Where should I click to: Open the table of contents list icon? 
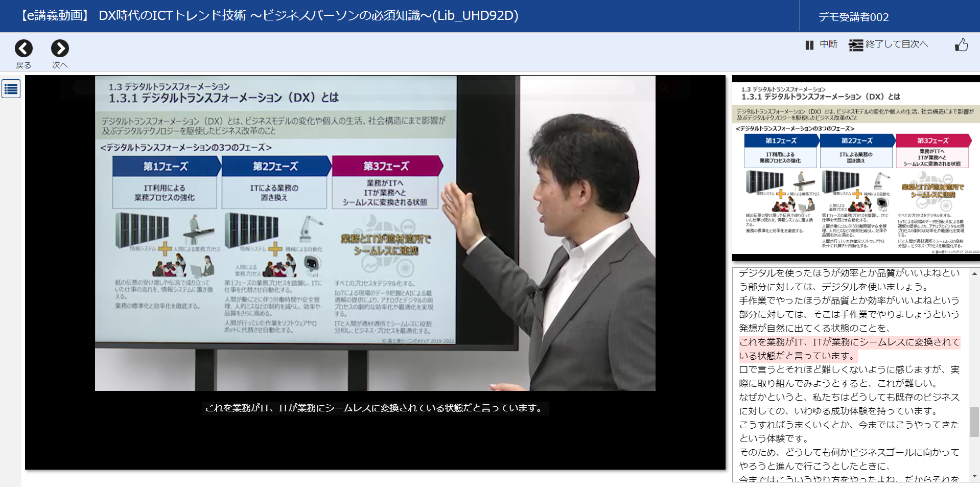click(x=11, y=89)
